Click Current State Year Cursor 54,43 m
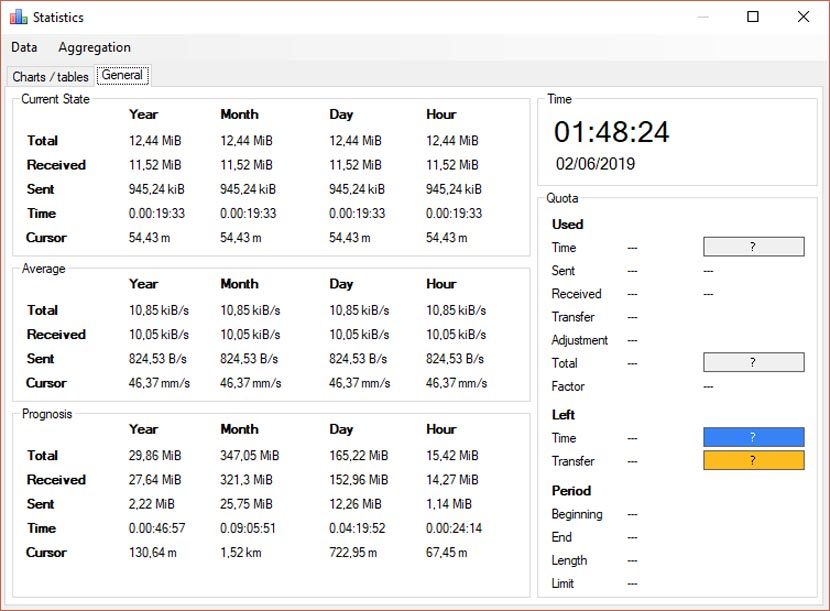The height and width of the screenshot is (611, 830). (x=149, y=238)
